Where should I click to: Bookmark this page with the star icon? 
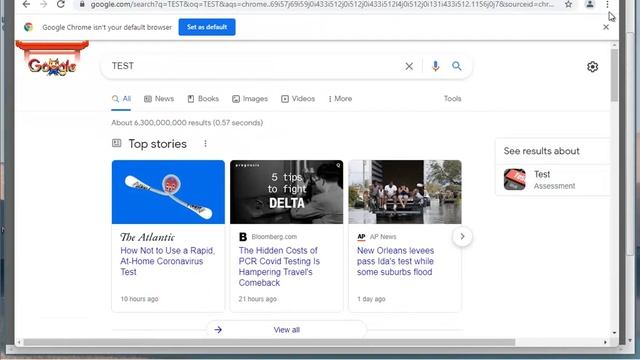pyautogui.click(x=568, y=4)
